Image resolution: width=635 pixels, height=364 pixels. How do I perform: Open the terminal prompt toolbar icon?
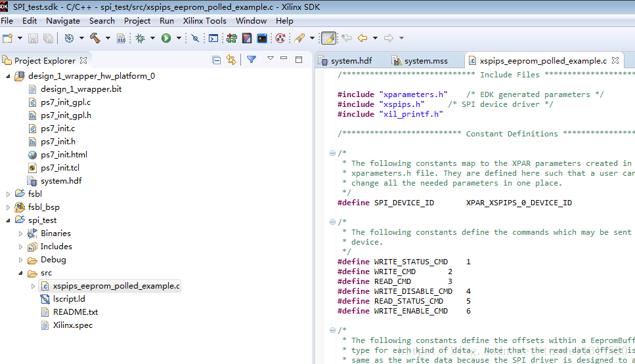213,38
